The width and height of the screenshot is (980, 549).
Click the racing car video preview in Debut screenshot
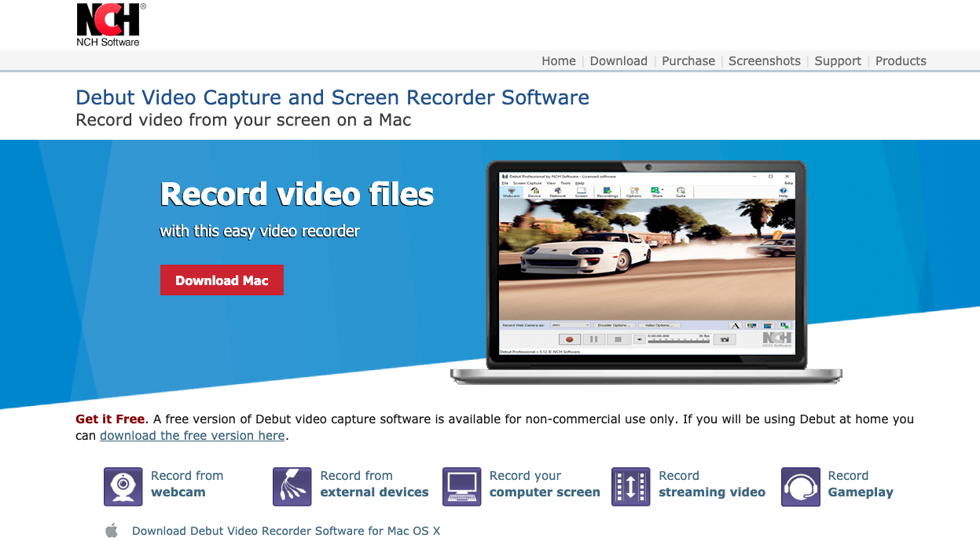[x=648, y=259]
